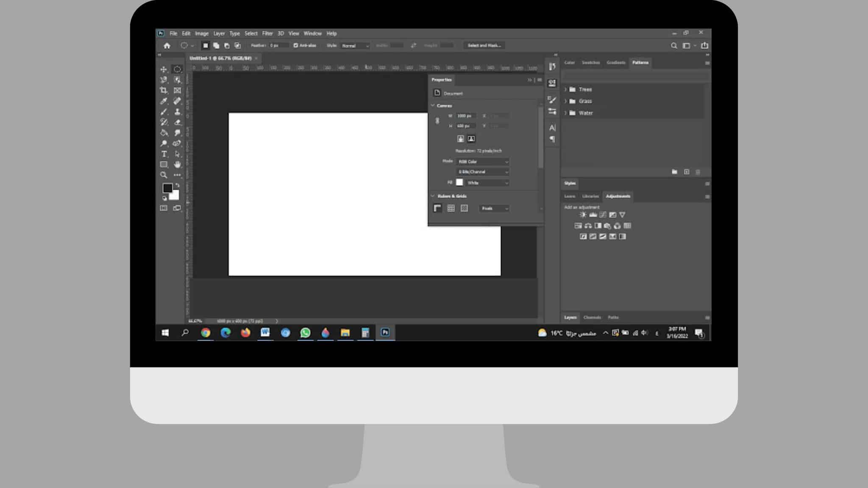
Task: Create a new pattern in Patterns panel
Action: pos(687,172)
